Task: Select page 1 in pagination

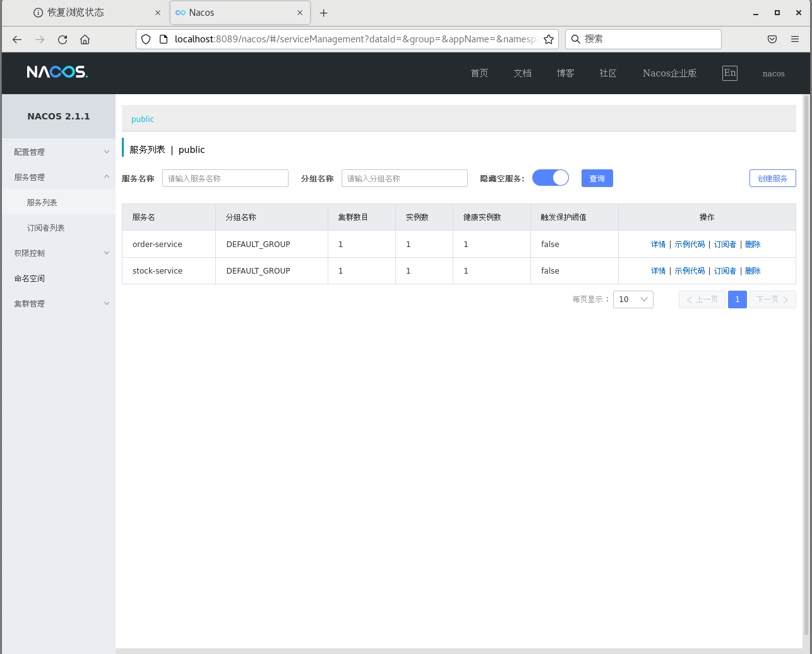Action: point(737,300)
